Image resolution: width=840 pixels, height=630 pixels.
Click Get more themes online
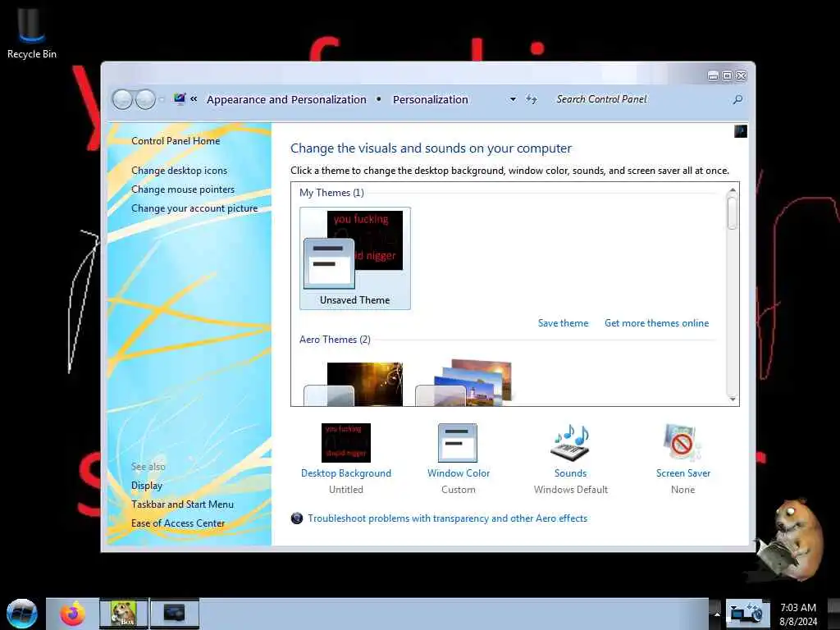pyautogui.click(x=657, y=323)
